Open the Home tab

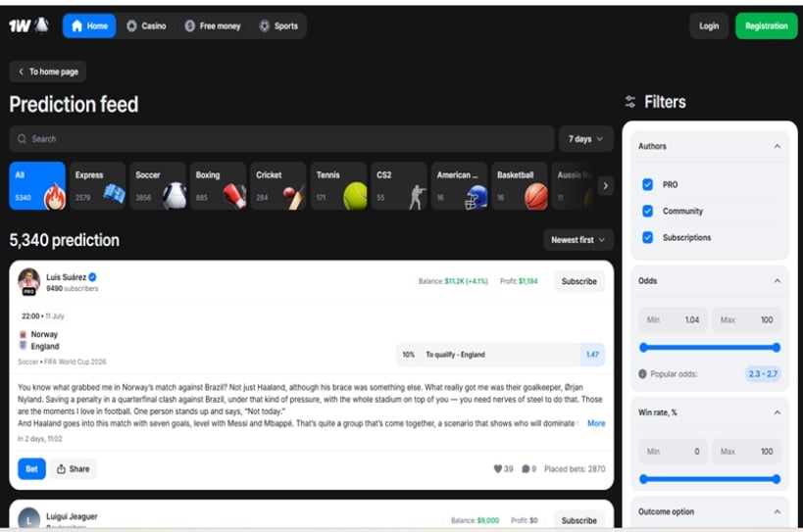[x=89, y=26]
